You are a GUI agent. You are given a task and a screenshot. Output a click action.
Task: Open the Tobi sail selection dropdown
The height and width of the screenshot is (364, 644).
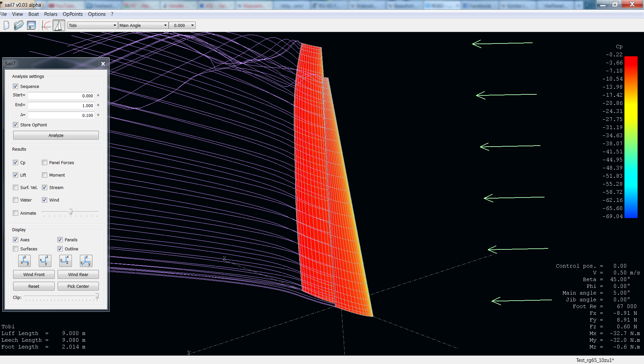point(92,26)
